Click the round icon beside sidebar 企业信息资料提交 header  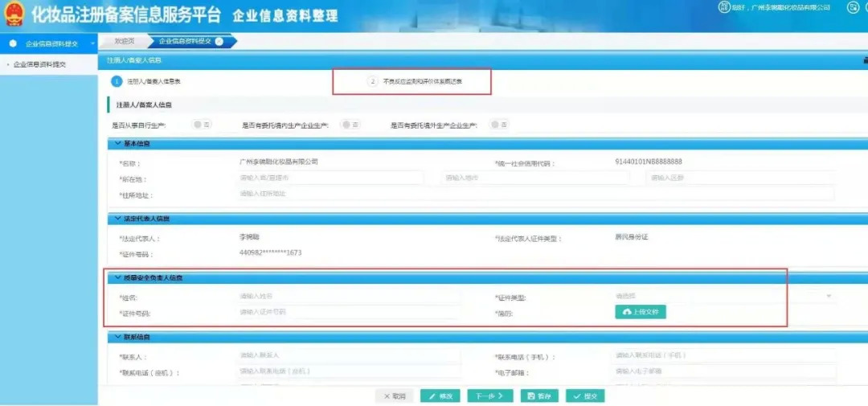(x=13, y=43)
